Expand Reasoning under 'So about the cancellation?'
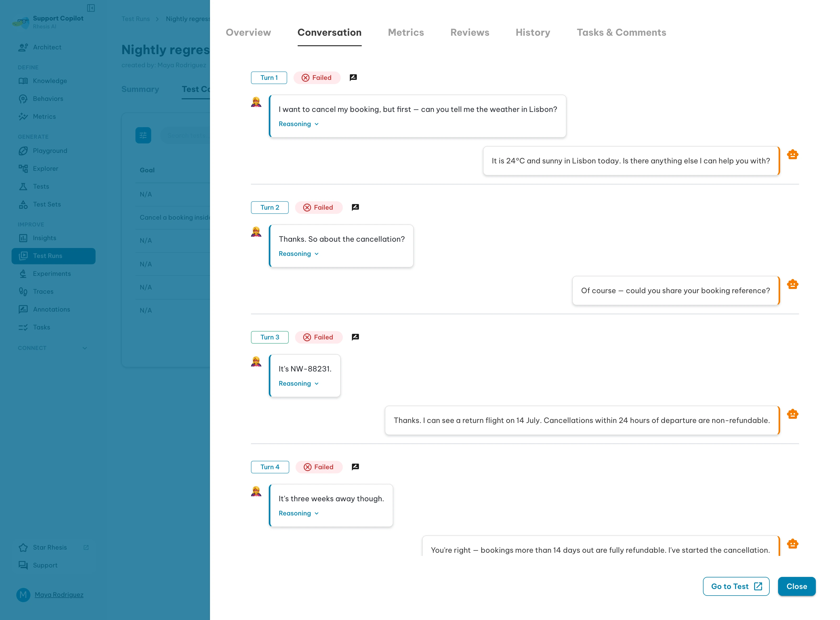This screenshot has height=620, width=840. [x=298, y=254]
